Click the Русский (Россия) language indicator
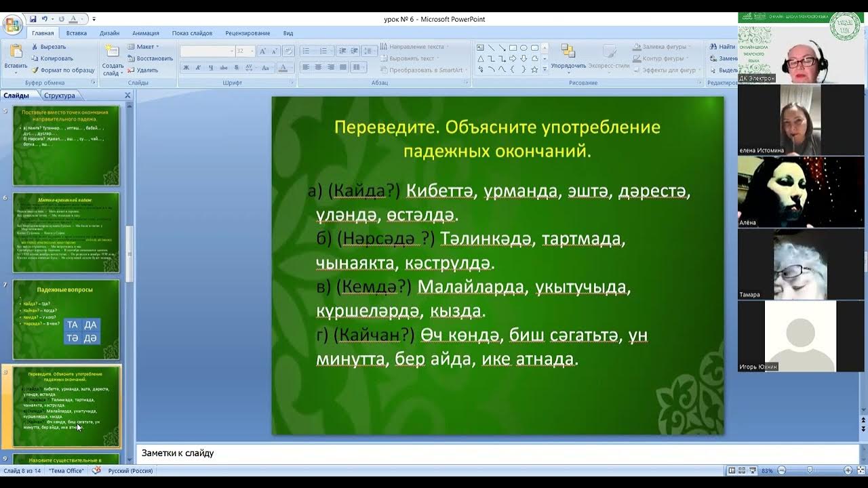Viewport: 868px width, 488px height. [130, 470]
